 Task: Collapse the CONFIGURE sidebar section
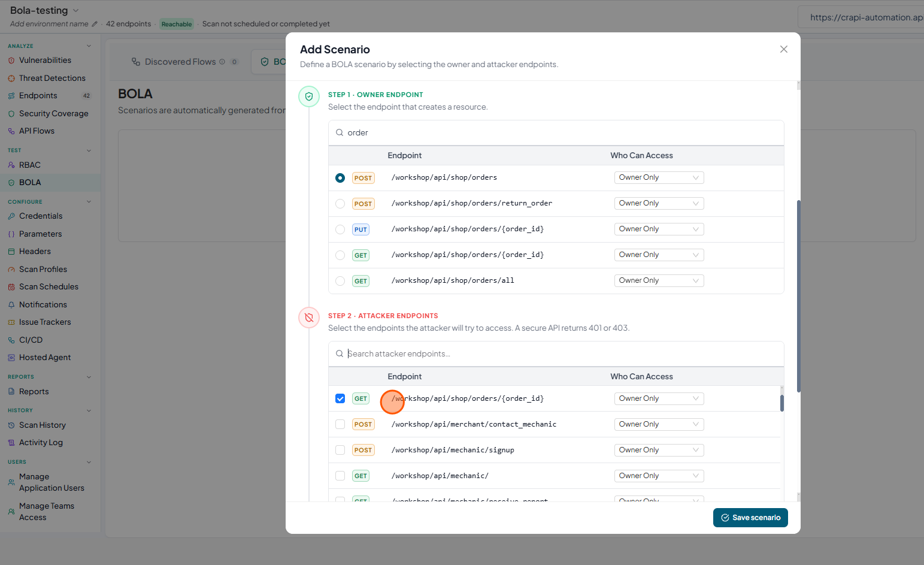[x=89, y=202]
